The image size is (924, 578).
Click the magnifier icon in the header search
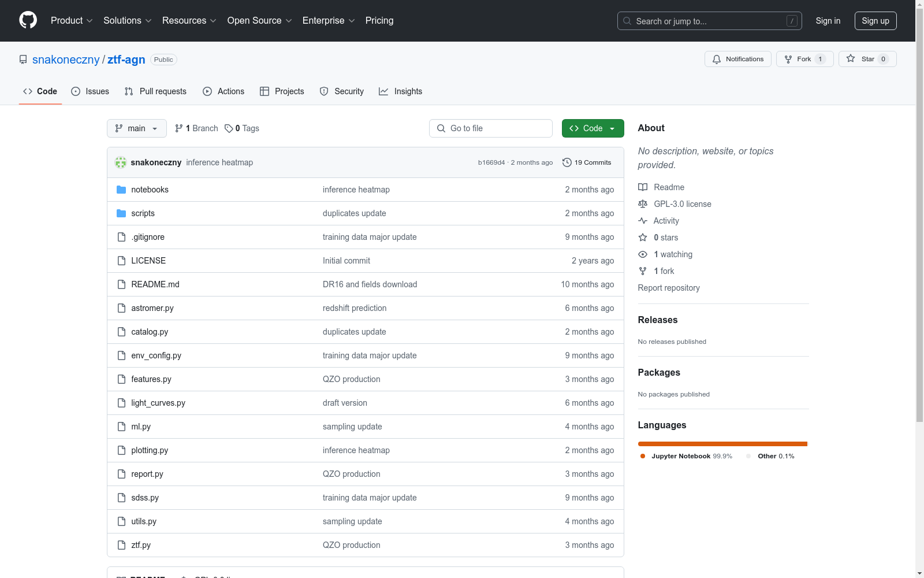[627, 21]
